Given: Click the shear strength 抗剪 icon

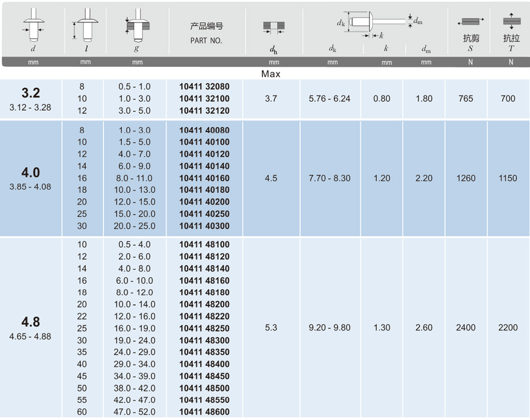Looking at the screenshot, I should pyautogui.click(x=470, y=21).
